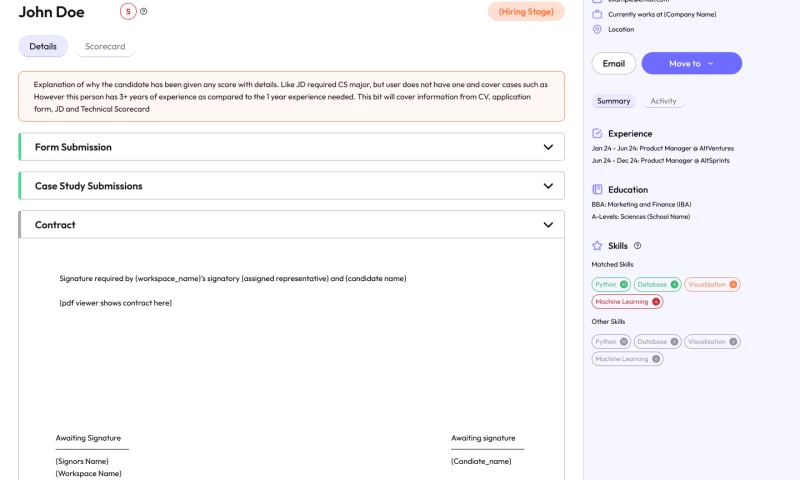Image resolution: width=800 pixels, height=480 pixels.
Task: Click matched skill Visualization tag
Action: click(712, 284)
